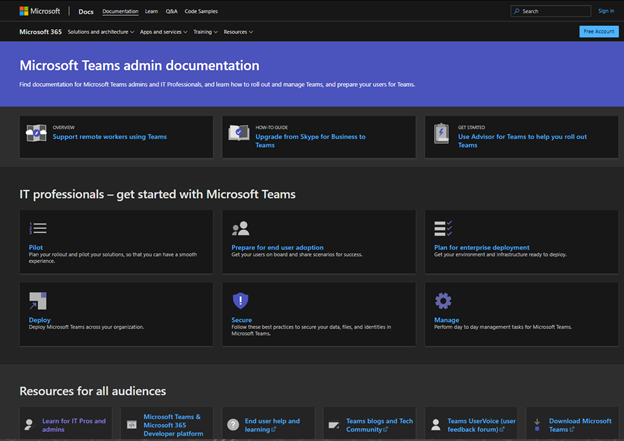624x441 pixels.
Task: Click the Manage gear icon
Action: [443, 301]
